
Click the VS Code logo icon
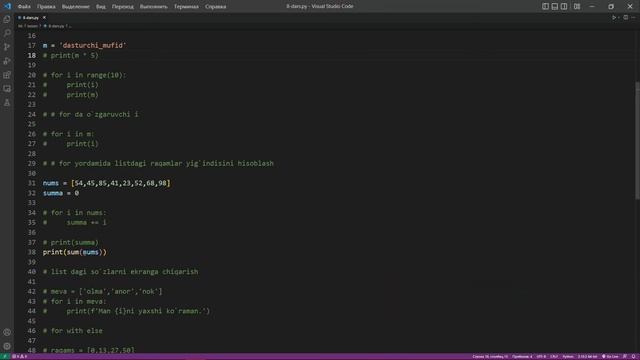7,6
